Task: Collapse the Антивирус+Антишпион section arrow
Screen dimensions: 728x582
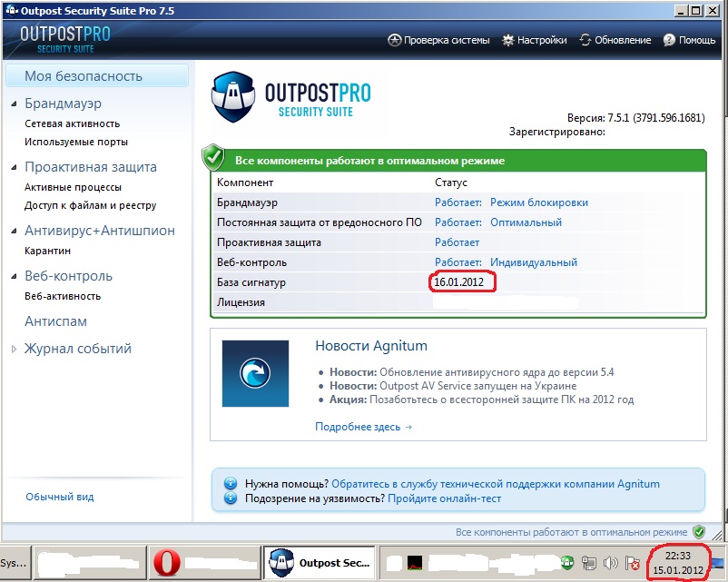Action: pyautogui.click(x=14, y=231)
